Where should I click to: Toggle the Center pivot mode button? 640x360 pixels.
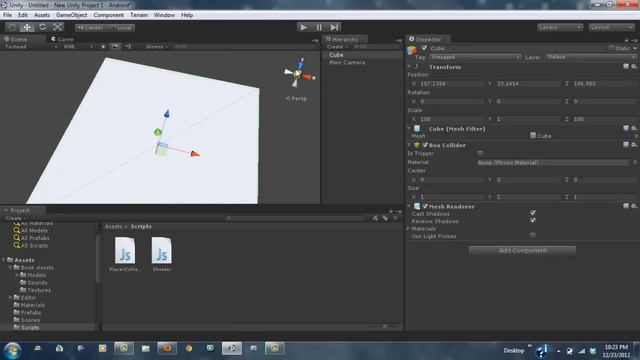(90, 28)
